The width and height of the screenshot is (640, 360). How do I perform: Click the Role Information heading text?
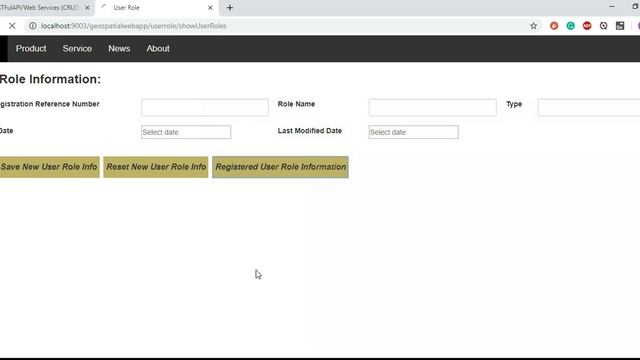tap(50, 79)
